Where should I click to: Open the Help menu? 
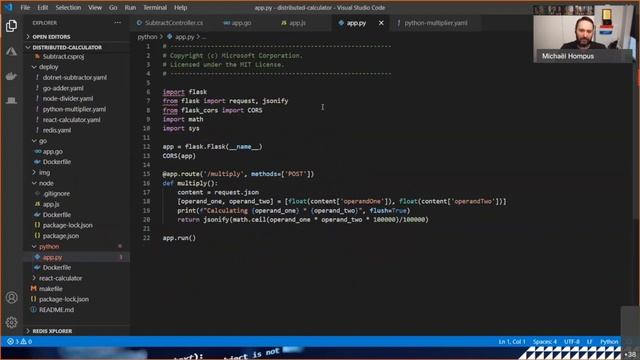[x=180, y=7]
